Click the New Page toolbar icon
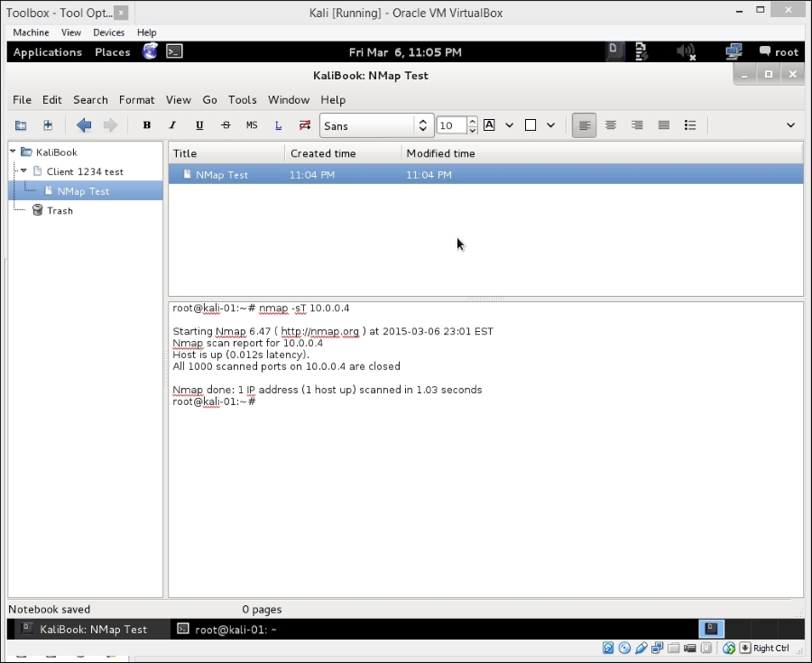 21,125
